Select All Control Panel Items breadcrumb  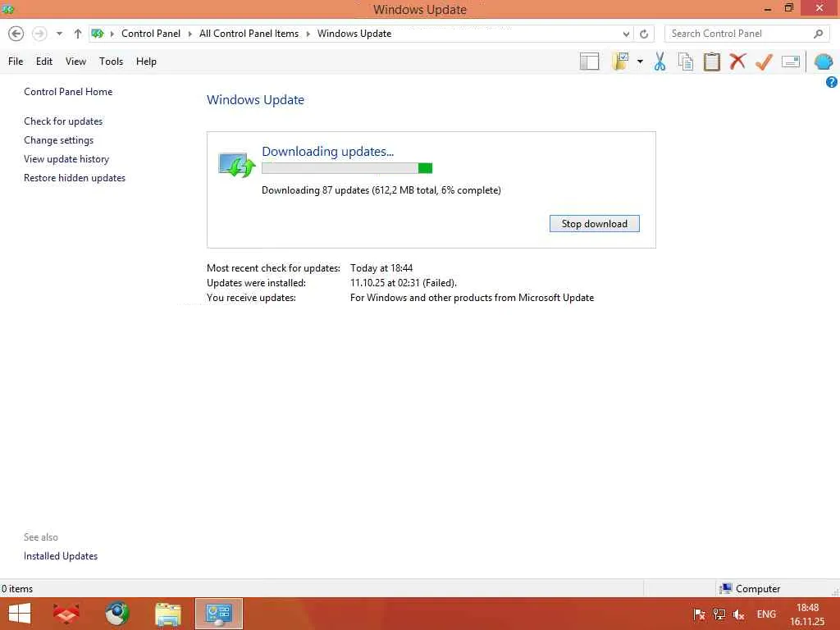[x=249, y=33]
